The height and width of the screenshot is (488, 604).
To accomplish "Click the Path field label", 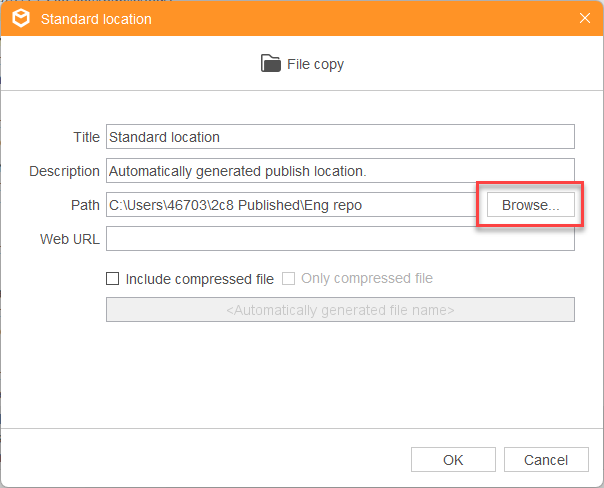I will (x=85, y=205).
